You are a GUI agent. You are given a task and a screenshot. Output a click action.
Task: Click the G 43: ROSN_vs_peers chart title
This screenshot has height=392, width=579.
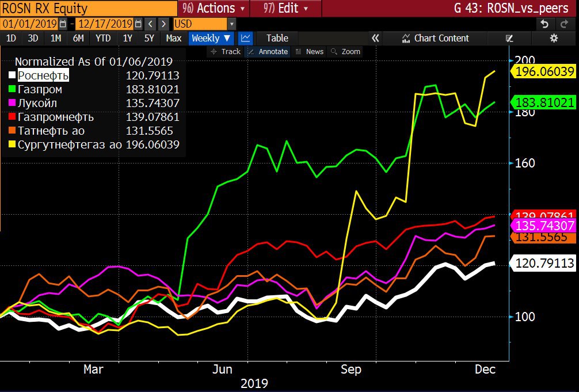pos(511,8)
